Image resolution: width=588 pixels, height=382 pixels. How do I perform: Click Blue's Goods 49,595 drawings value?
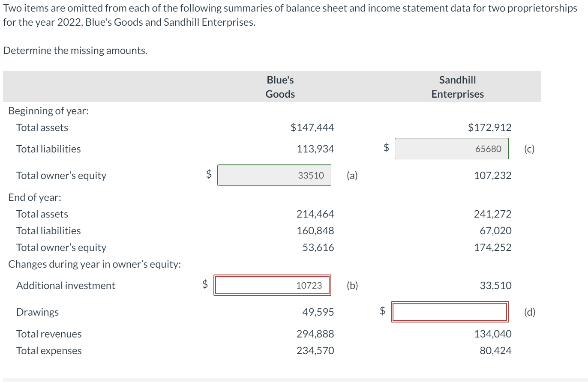tap(318, 312)
